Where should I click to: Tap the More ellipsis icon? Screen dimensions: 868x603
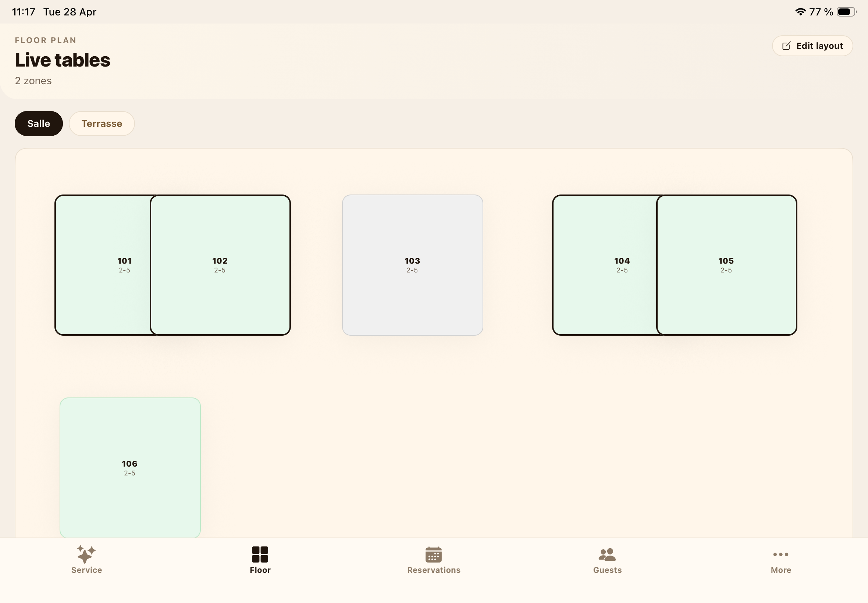[x=781, y=554]
